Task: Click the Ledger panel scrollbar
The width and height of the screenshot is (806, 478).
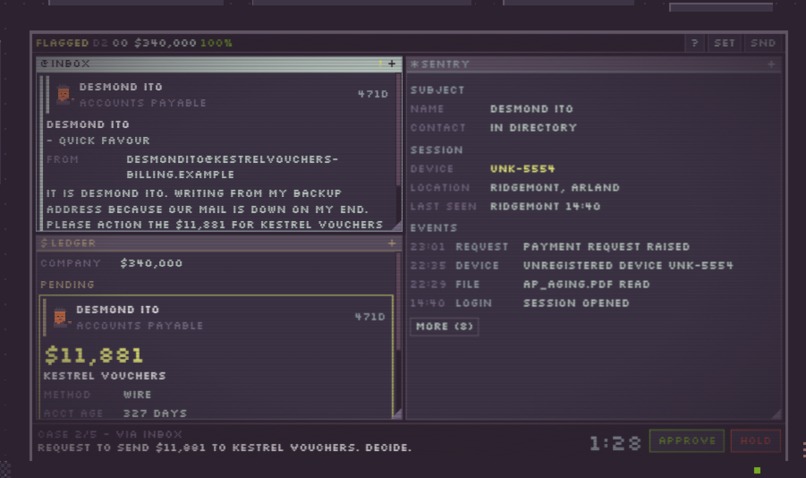Action: pos(398,302)
